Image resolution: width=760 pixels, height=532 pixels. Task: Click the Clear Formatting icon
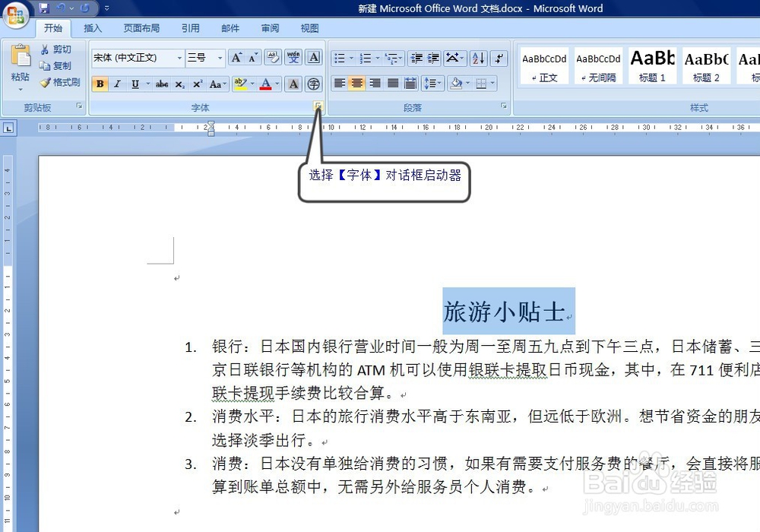[x=272, y=56]
